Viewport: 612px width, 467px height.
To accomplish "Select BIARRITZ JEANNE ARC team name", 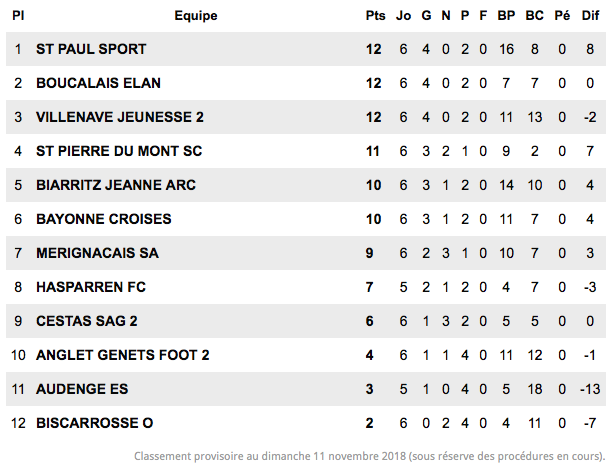I will (x=116, y=185).
